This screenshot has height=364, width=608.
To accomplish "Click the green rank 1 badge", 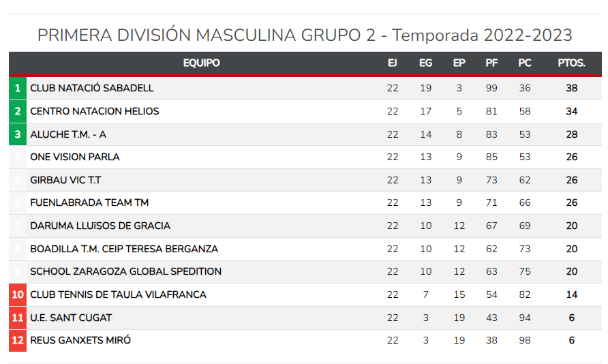I will pyautogui.click(x=18, y=89).
